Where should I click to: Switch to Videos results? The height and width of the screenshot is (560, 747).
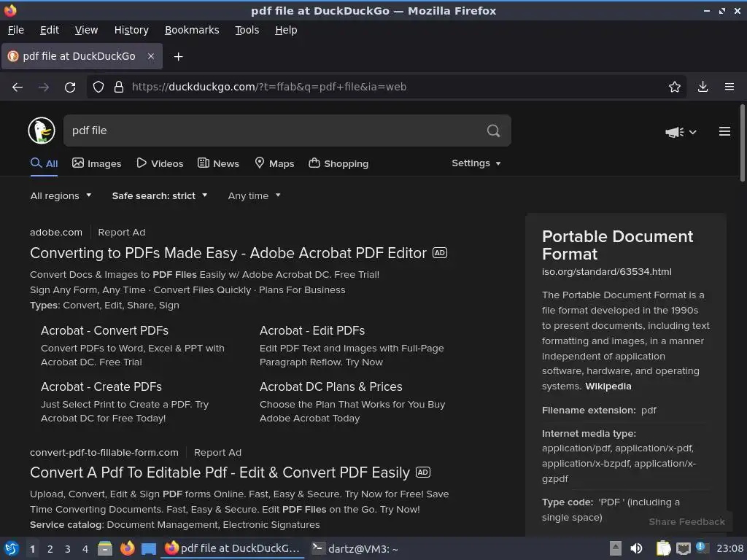pyautogui.click(x=160, y=163)
